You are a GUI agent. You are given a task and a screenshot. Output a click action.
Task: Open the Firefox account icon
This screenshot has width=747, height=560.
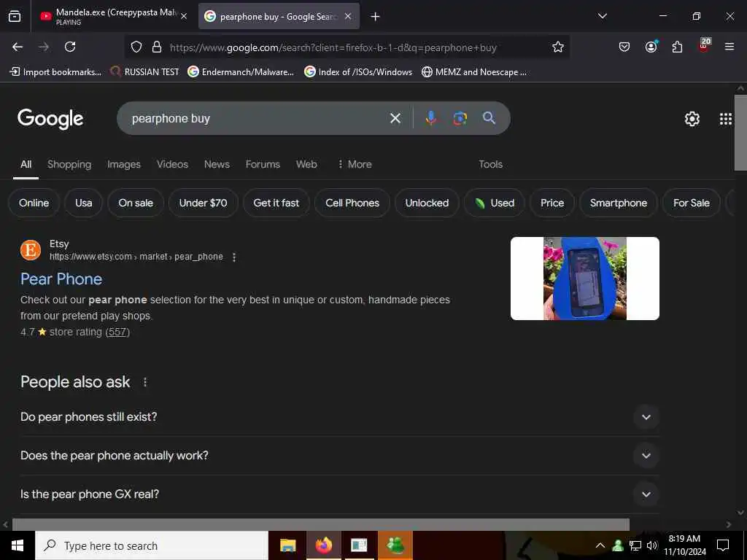tap(651, 47)
